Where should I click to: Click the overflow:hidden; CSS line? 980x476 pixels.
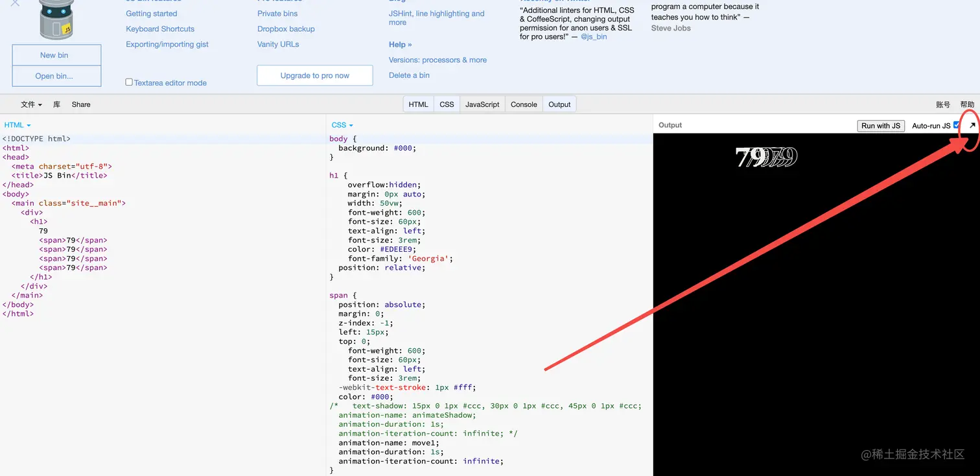point(384,185)
